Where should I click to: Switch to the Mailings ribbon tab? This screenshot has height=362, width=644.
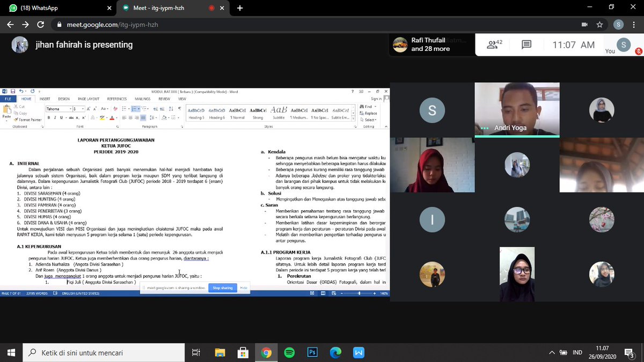click(143, 99)
